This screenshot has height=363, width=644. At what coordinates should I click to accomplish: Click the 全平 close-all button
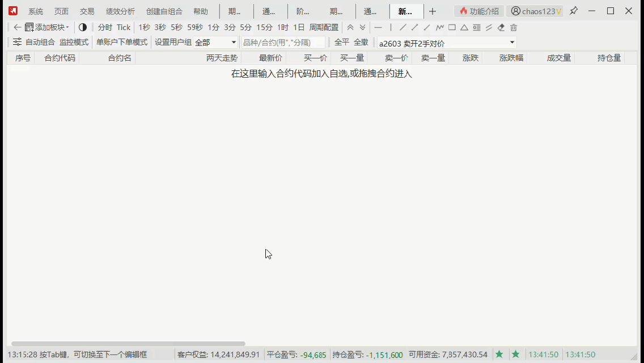tap(342, 42)
